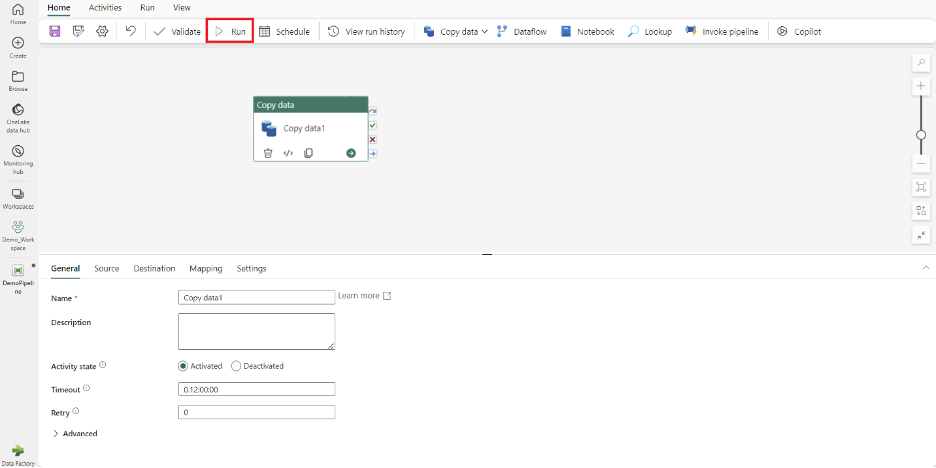
Task: Validate the pipeline
Action: pyautogui.click(x=177, y=32)
